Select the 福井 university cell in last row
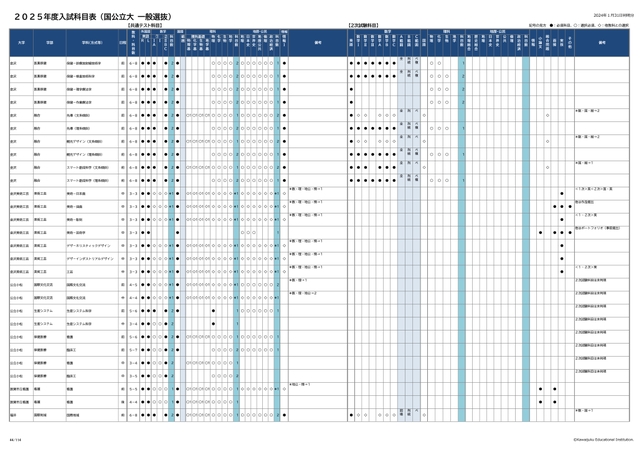Screen dimensions: 644x455 coord(14,414)
